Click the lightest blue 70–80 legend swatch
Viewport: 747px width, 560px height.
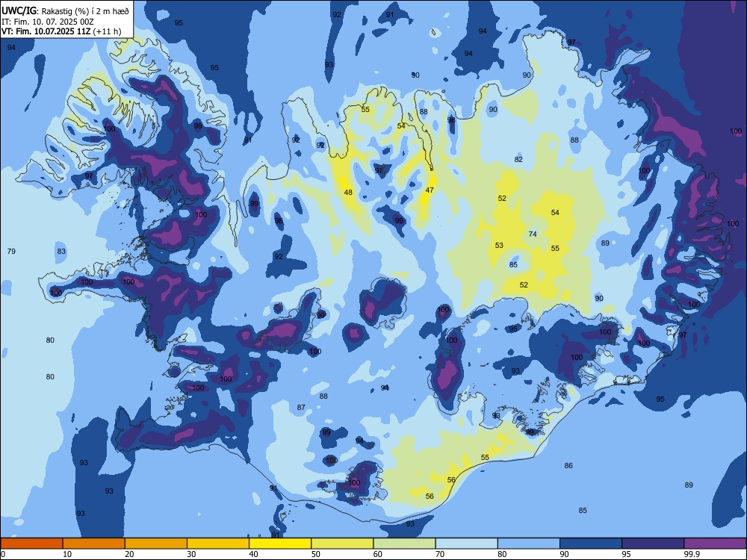pos(466,544)
